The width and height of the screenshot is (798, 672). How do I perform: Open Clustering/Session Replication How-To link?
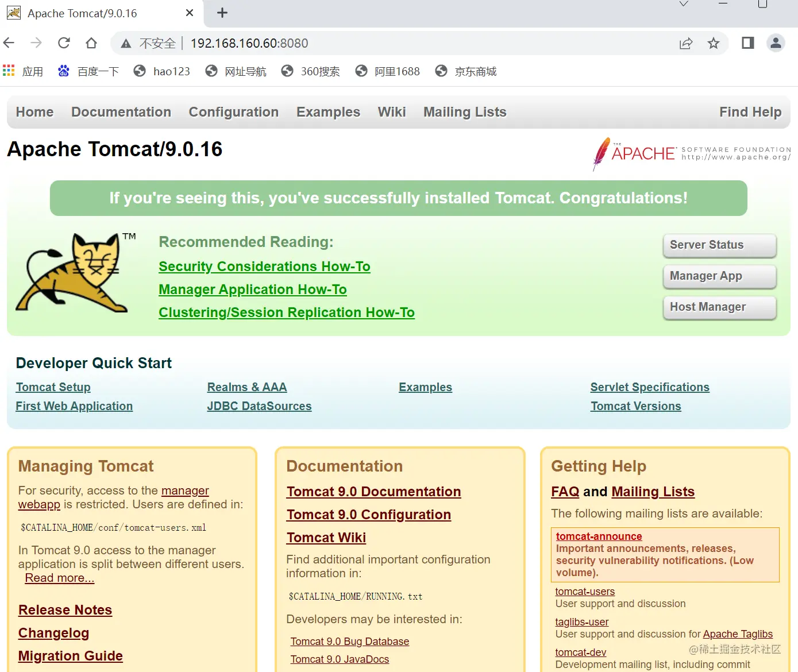coord(287,312)
